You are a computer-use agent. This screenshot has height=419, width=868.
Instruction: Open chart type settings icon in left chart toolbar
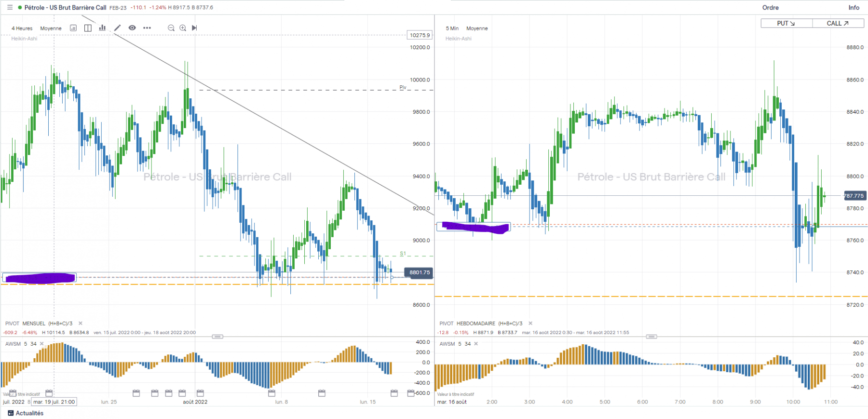[73, 28]
